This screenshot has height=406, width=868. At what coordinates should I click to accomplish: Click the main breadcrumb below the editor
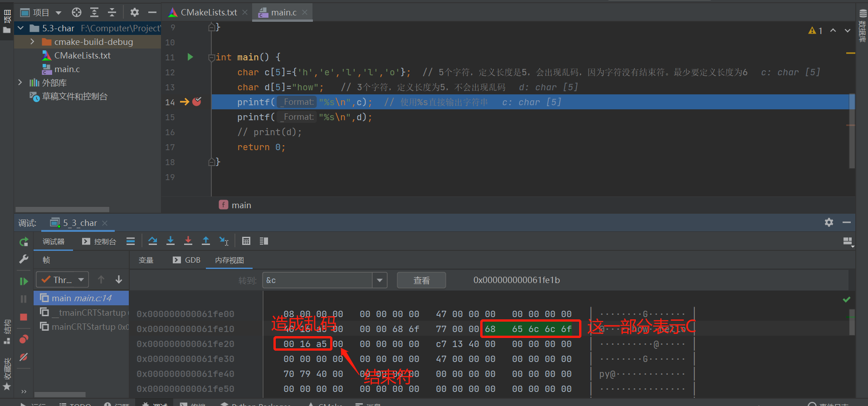pos(235,205)
